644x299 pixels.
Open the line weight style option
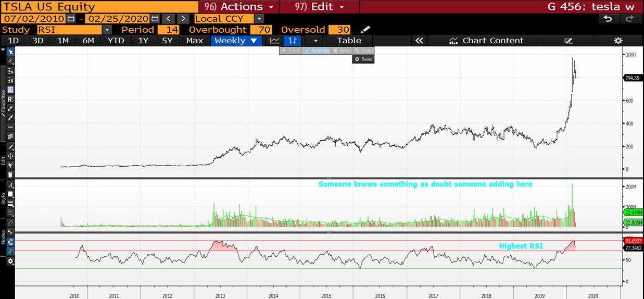10,204
